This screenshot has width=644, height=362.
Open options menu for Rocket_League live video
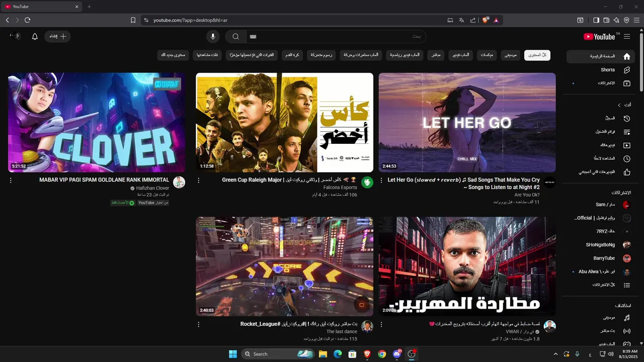coord(198,324)
